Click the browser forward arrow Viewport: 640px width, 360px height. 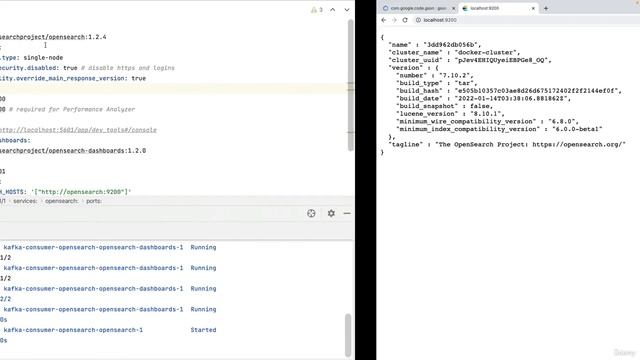point(394,20)
